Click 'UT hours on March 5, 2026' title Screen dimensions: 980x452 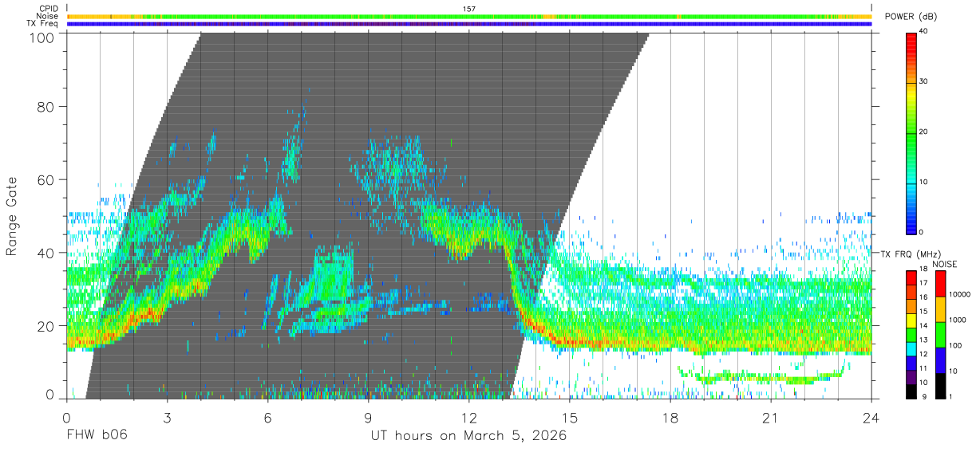pyautogui.click(x=468, y=437)
